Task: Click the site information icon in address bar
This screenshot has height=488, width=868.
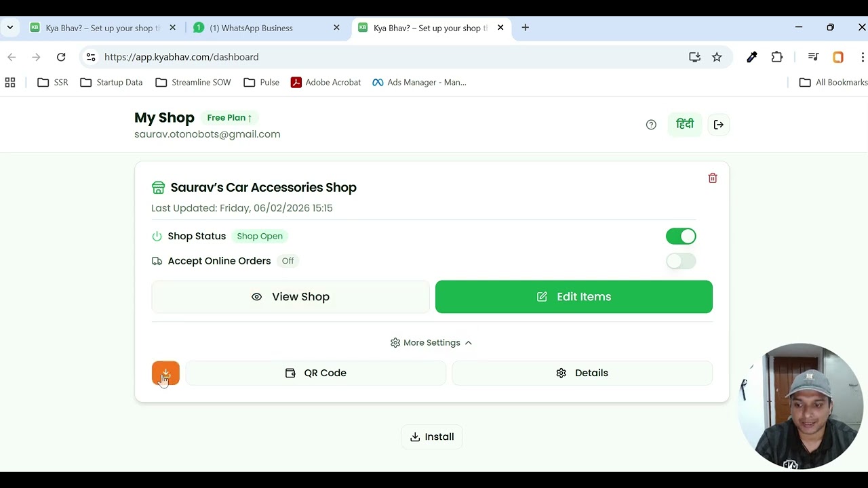Action: pyautogui.click(x=91, y=57)
